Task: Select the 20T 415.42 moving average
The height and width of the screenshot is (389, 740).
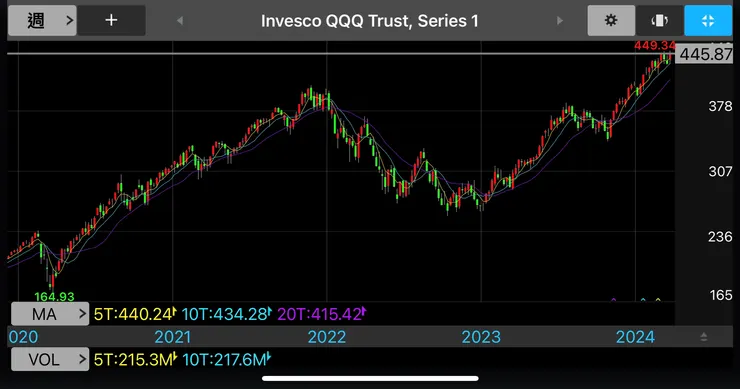Action: pyautogui.click(x=322, y=314)
